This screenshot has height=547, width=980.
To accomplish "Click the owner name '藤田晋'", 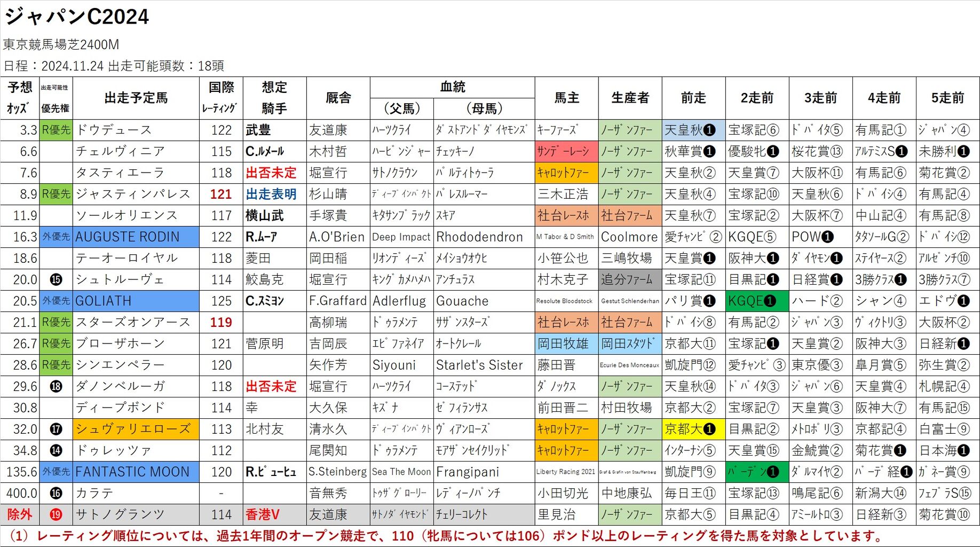I will (556, 365).
